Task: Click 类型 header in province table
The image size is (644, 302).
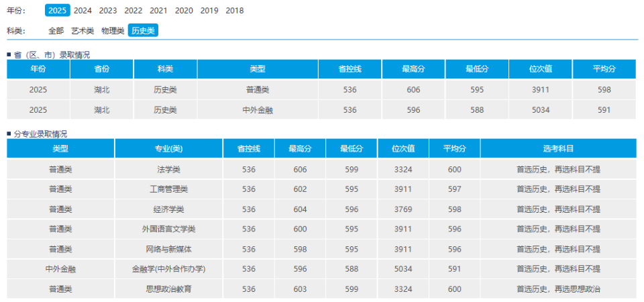Action: tap(258, 69)
